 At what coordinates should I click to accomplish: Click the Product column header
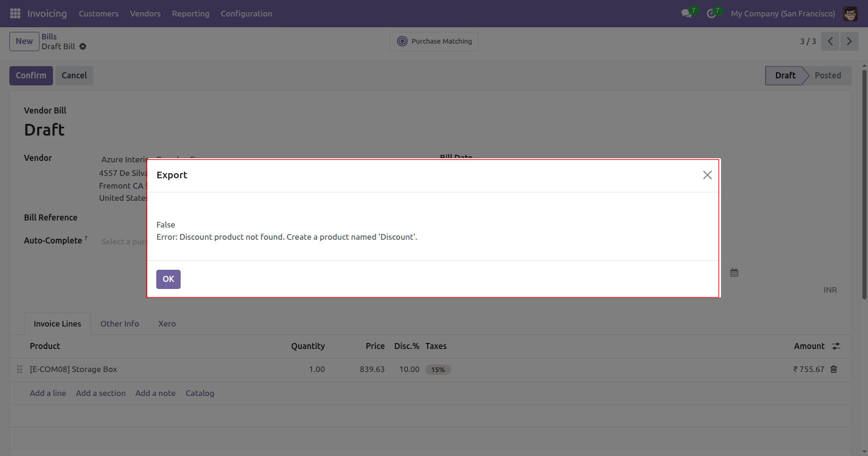coord(45,346)
